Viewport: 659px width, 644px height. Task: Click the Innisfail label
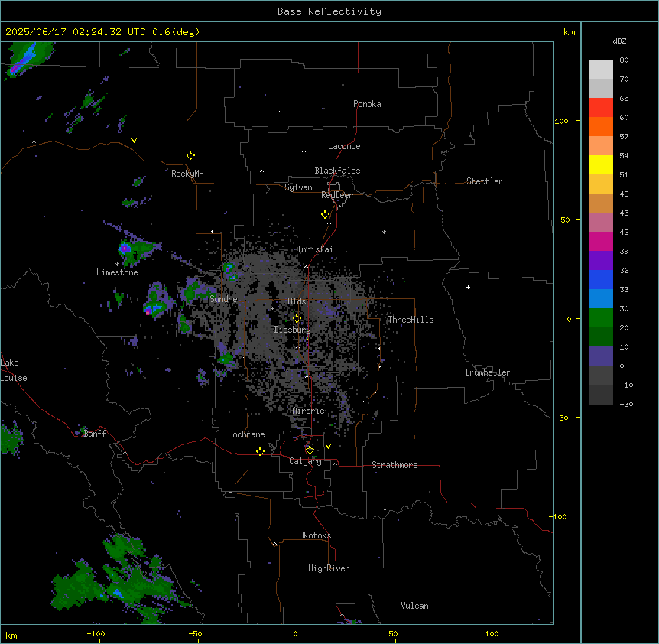coord(317,249)
